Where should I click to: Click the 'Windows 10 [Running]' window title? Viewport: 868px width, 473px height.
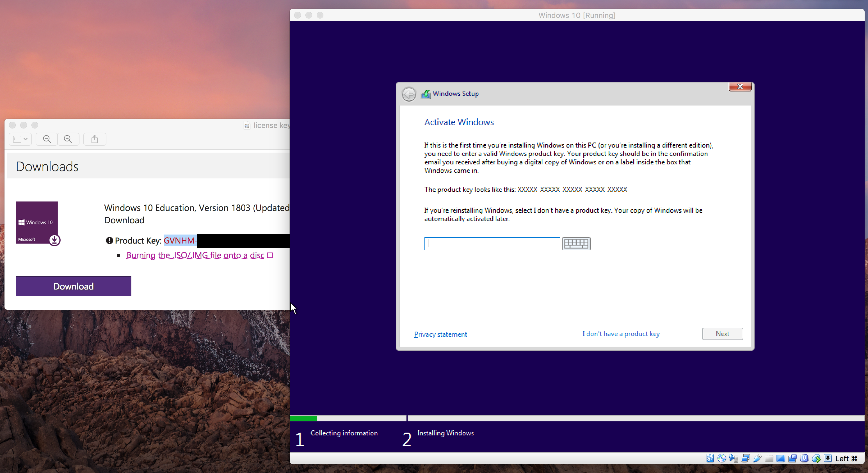[577, 15]
